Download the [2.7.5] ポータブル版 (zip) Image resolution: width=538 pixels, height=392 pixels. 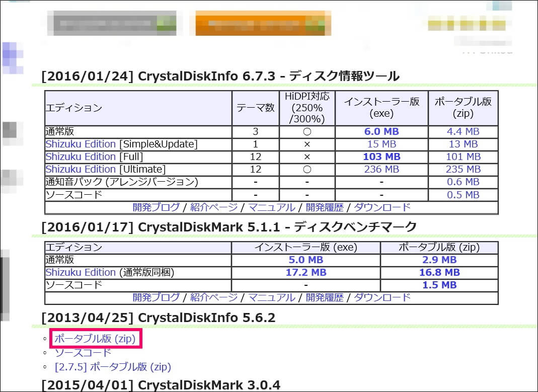(113, 367)
